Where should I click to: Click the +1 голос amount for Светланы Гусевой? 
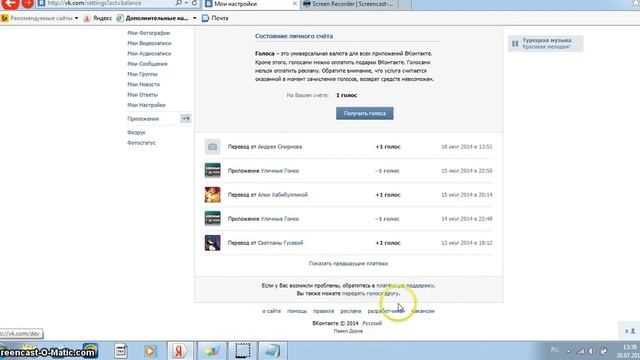click(x=388, y=243)
